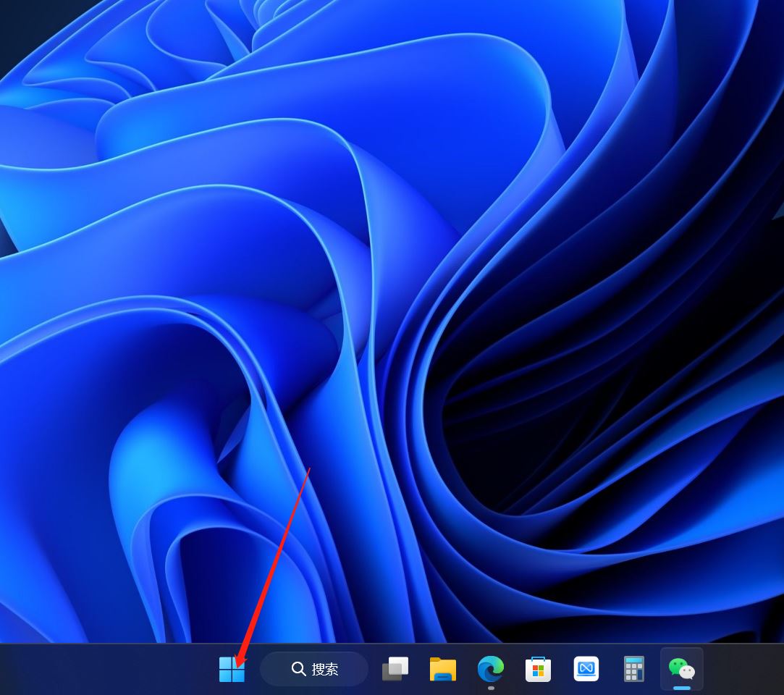Click the shopping-bag Store icon
784x695 pixels.
click(x=539, y=669)
